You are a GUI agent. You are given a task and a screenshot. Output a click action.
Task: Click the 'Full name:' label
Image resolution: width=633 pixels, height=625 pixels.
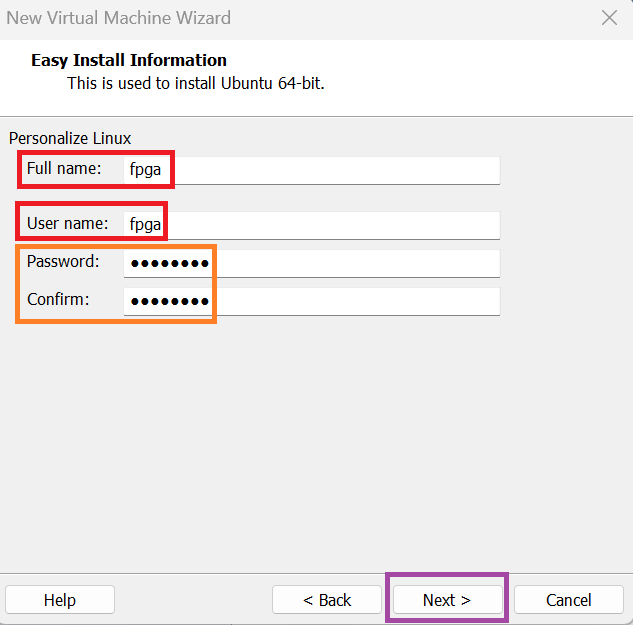click(x=64, y=168)
